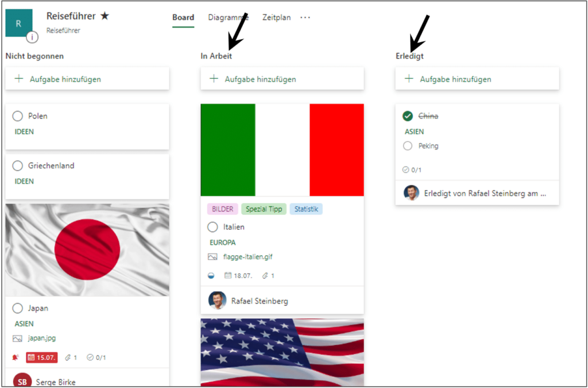Click Aufgabe hinzufügen under Nicht begonnen

pos(87,79)
